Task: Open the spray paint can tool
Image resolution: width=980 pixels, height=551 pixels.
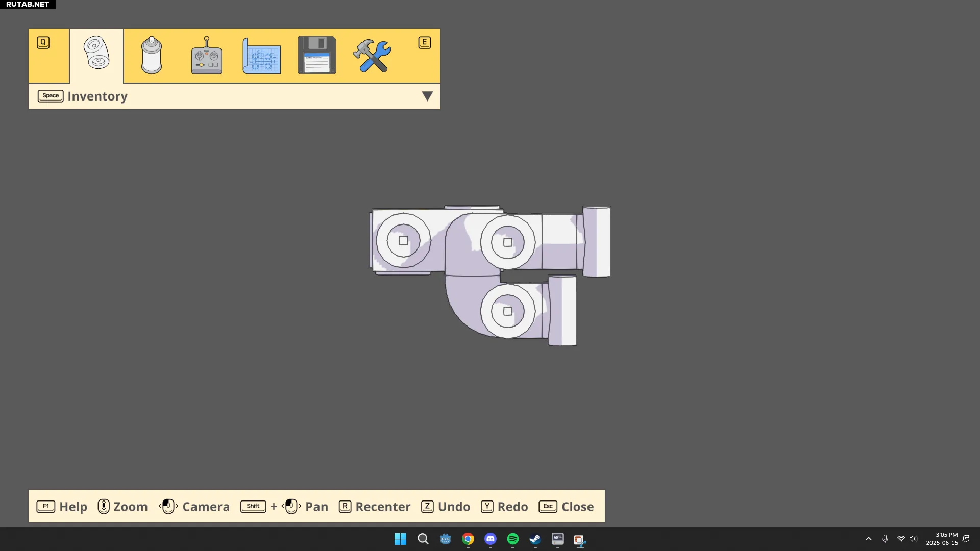Action: (x=152, y=55)
